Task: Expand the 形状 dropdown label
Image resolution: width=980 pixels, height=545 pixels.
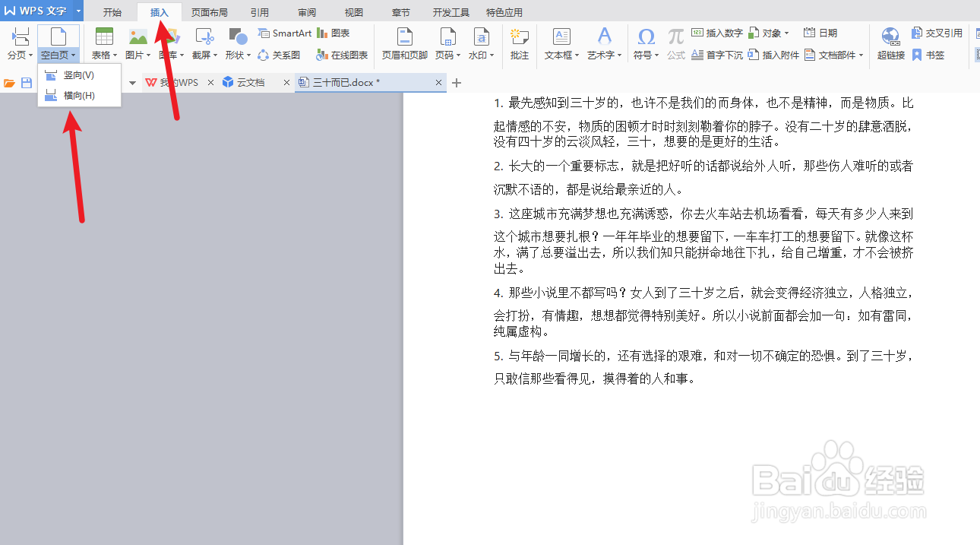Action: [238, 55]
